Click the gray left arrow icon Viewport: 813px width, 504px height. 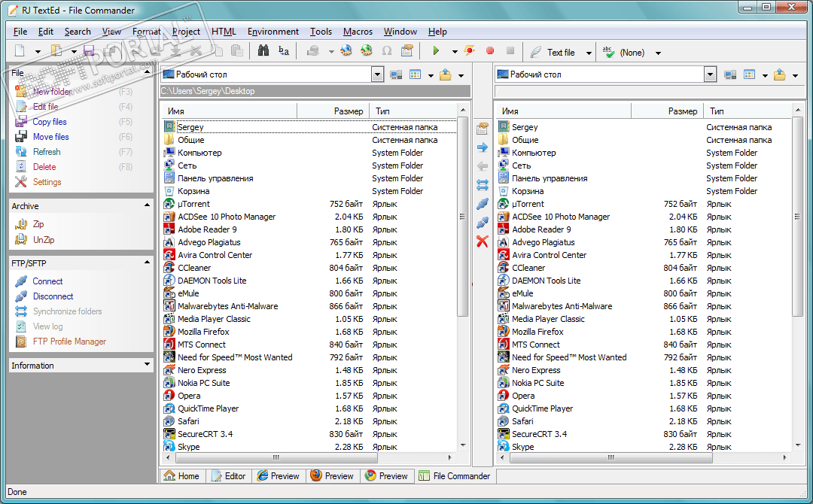(483, 166)
